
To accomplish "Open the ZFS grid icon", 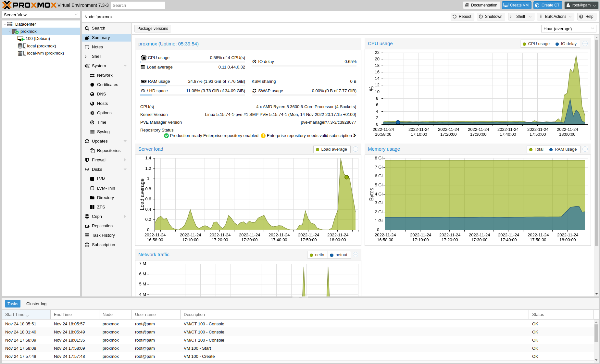I will pyautogui.click(x=92, y=207).
